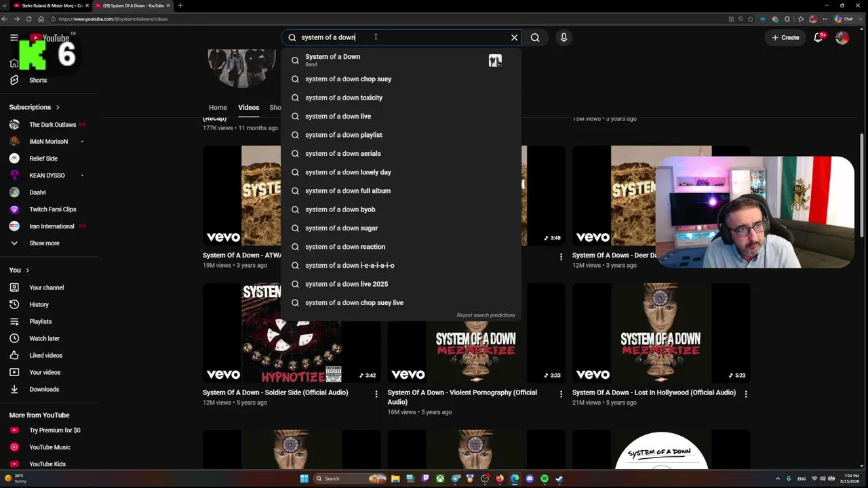Select the channel Videos tab
Viewport: 868px width, 488px height.
(248, 107)
